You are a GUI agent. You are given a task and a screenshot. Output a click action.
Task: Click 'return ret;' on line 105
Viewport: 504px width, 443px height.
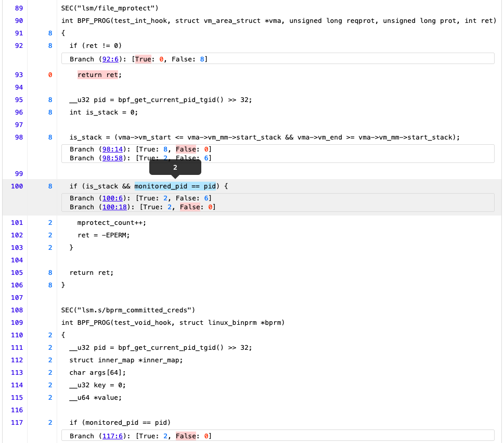92,273
